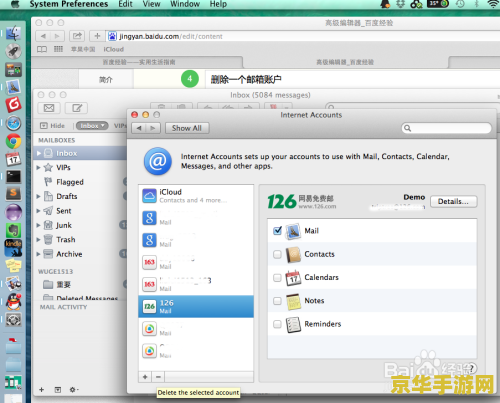Open Safari Top Sites grid icon

point(58,49)
